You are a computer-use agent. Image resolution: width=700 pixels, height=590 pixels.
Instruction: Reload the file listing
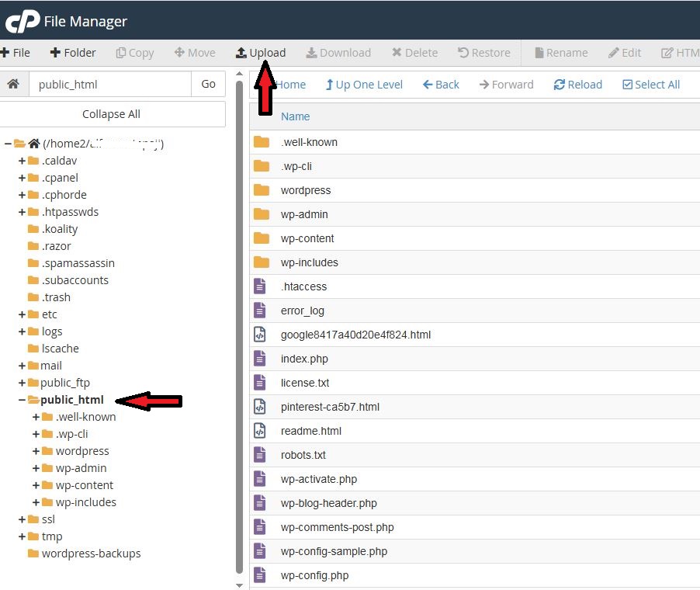(577, 85)
